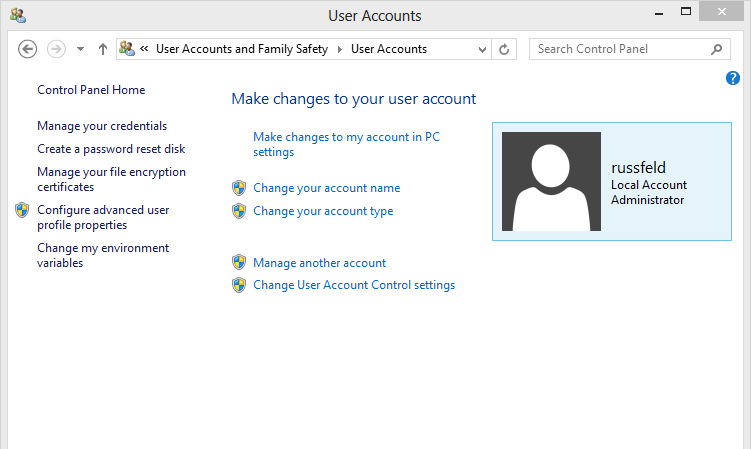This screenshot has width=751, height=449.
Task: Click the russfeld account picture
Action: (551, 181)
